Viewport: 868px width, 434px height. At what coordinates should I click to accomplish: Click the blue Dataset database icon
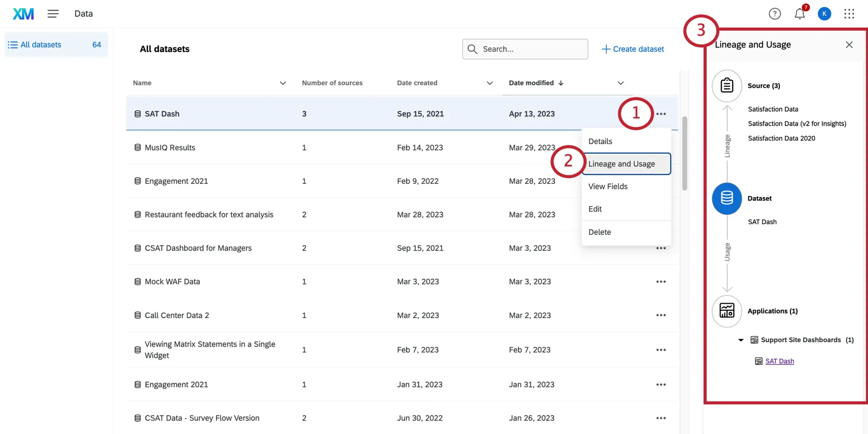(727, 198)
